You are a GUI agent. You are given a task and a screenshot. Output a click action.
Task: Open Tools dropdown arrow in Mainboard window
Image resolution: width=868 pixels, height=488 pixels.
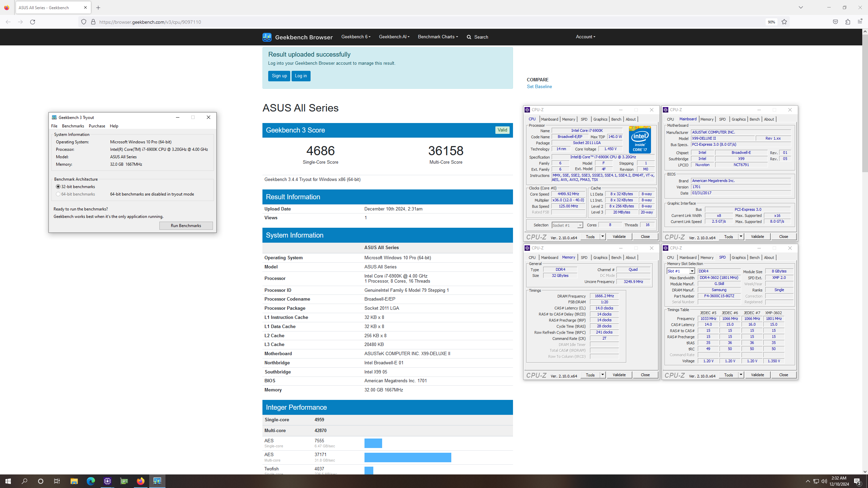coord(741,237)
